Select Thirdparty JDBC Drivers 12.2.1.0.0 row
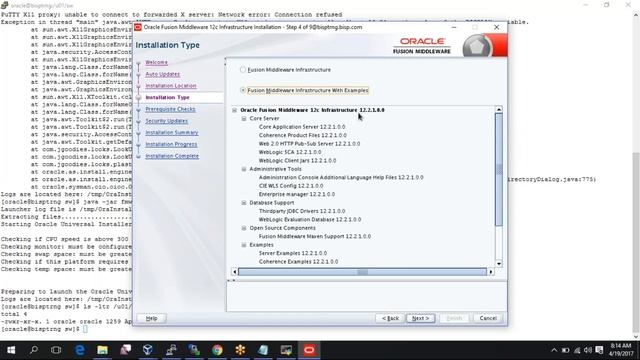640x360 pixels. (x=302, y=211)
